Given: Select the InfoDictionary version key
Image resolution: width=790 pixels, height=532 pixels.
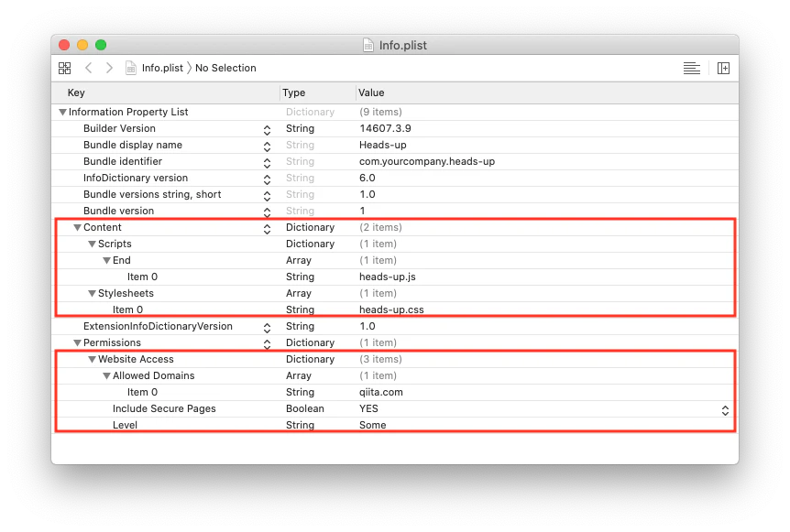Looking at the screenshot, I should pyautogui.click(x=136, y=178).
